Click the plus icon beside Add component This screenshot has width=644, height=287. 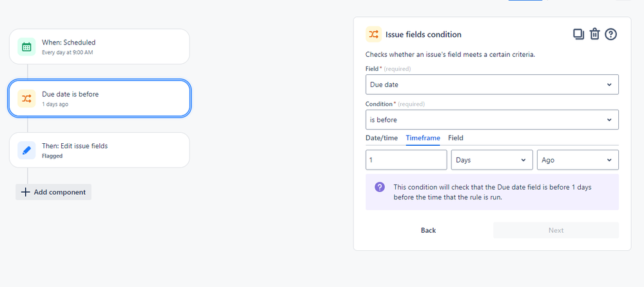pyautogui.click(x=26, y=192)
